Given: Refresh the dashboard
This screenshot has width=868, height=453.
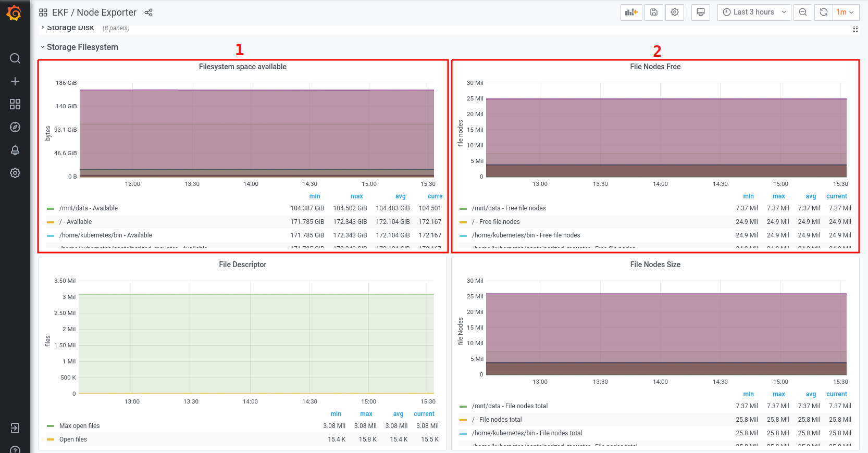Looking at the screenshot, I should (824, 12).
